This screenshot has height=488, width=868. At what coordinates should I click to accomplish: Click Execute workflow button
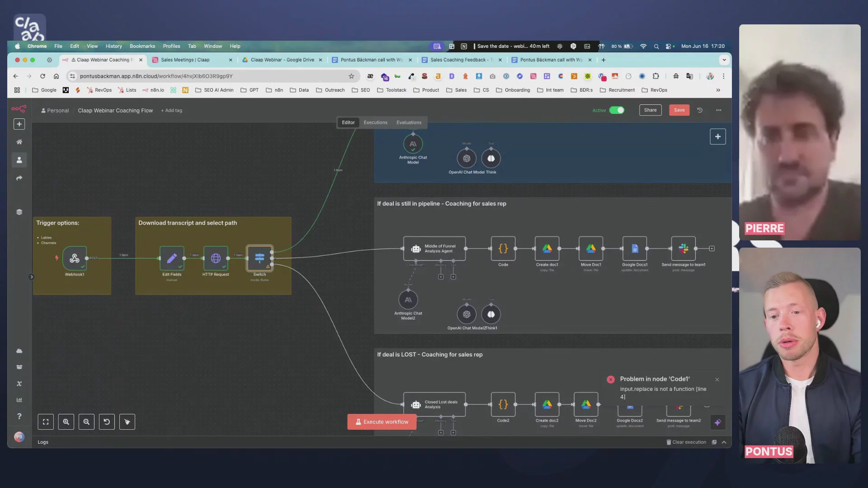382,422
